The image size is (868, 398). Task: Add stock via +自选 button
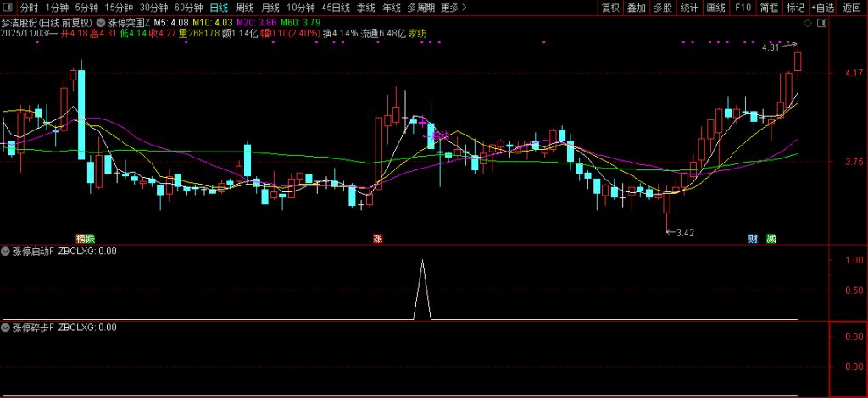[823, 8]
